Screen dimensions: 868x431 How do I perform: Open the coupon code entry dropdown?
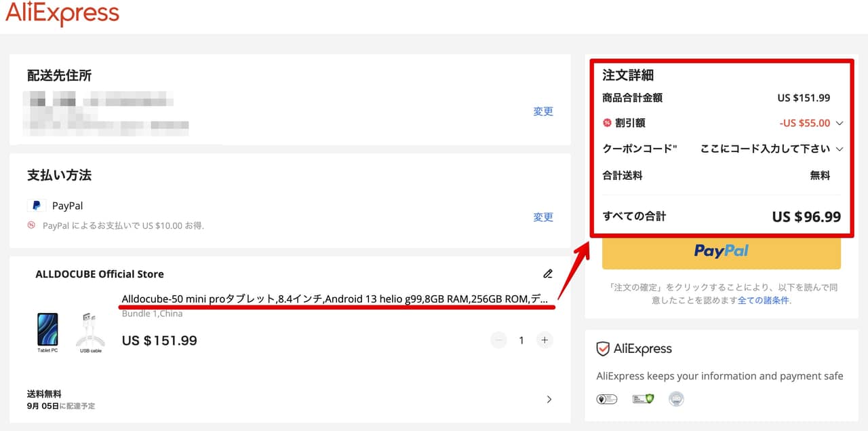840,149
